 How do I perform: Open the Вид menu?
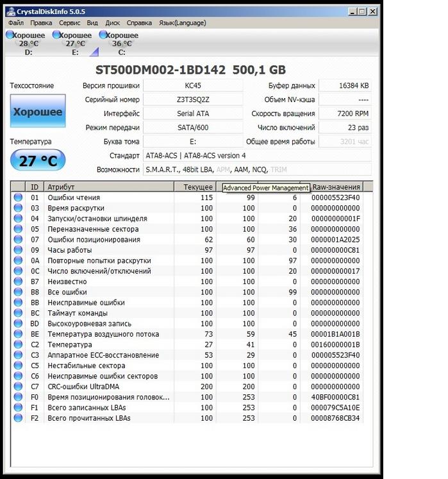click(x=92, y=23)
